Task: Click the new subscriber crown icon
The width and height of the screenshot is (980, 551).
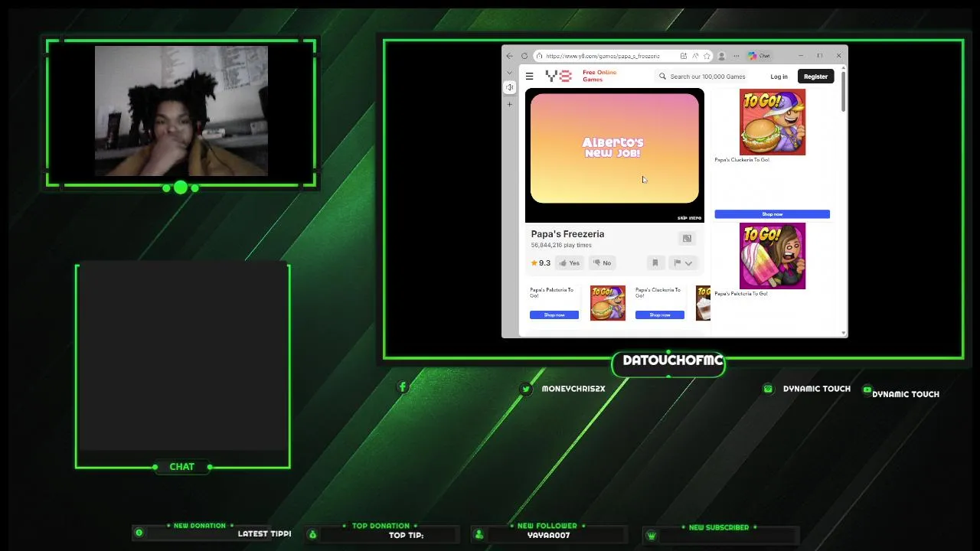Action: click(652, 536)
